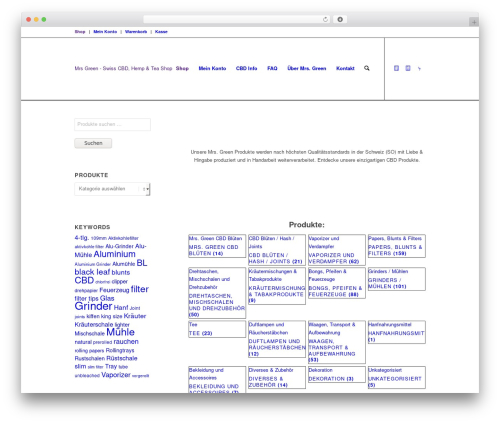500x423 pixels.
Task: Open Kontakt in main navigation
Action: pos(345,68)
